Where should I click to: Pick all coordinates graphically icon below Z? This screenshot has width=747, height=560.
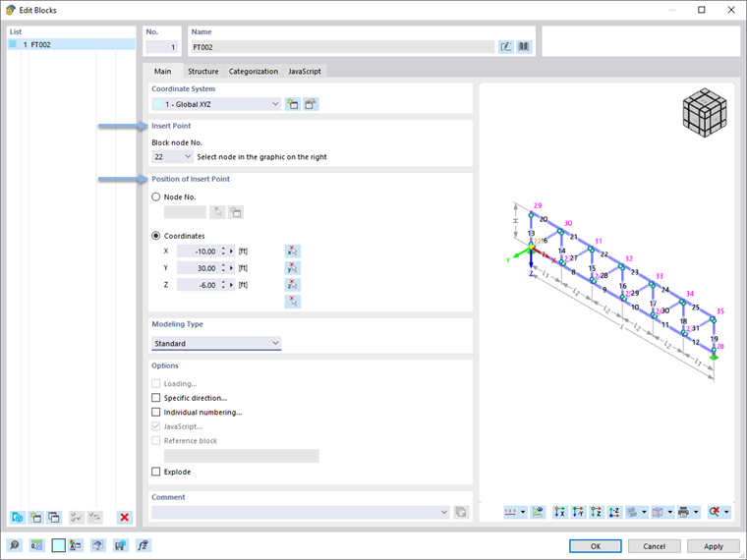pos(293,302)
